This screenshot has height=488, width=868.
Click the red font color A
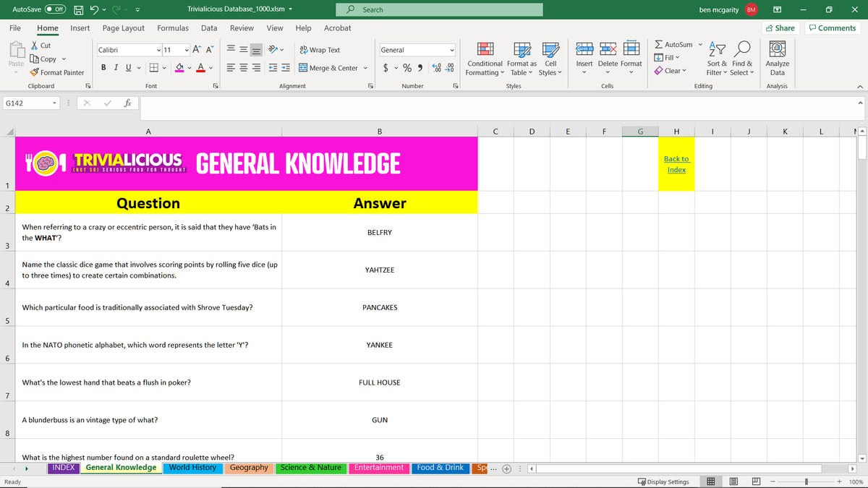pos(200,68)
